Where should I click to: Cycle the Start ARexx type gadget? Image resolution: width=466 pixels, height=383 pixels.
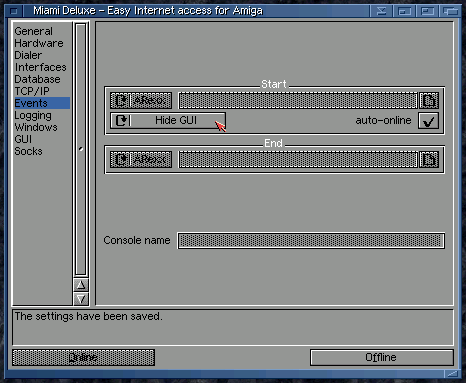[x=141, y=101]
